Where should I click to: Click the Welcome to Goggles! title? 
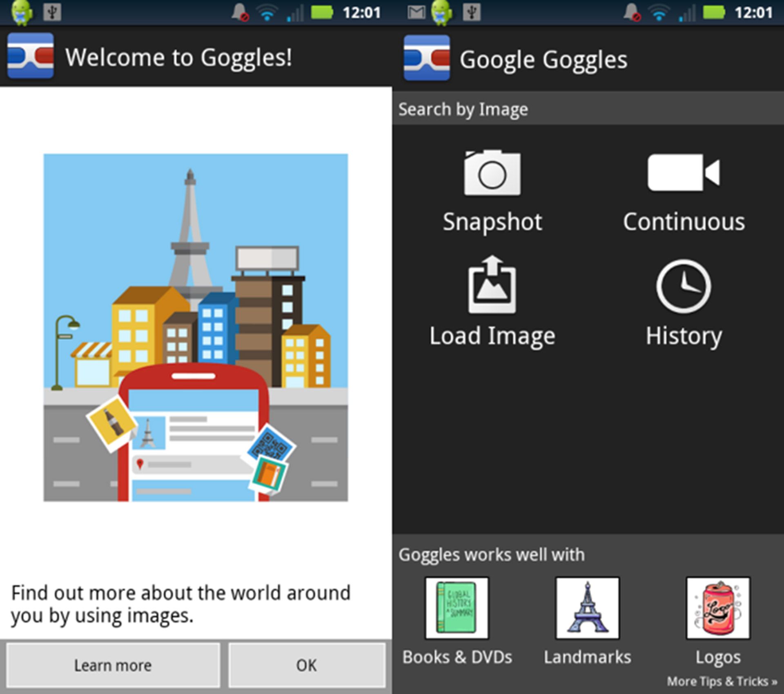178,57
